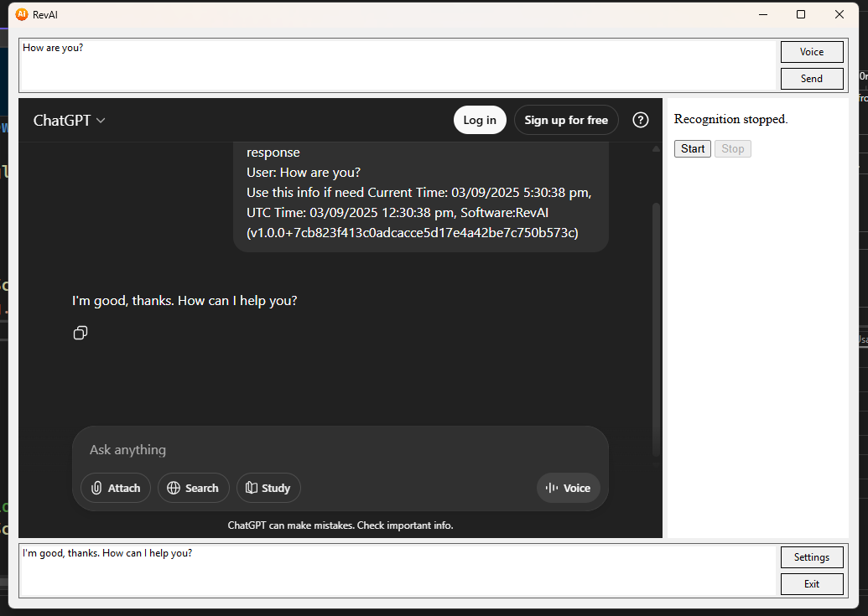Open the help question mark menu
This screenshot has width=868, height=616.
click(641, 120)
